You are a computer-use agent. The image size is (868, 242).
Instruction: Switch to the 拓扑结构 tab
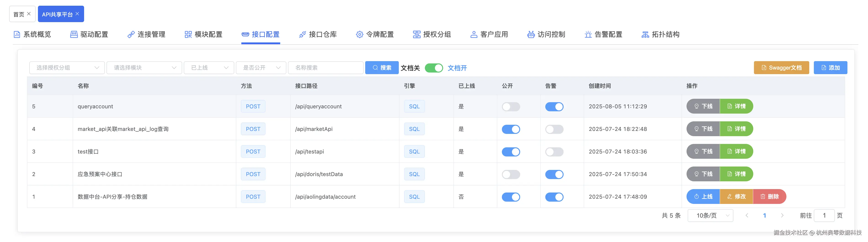coord(660,34)
